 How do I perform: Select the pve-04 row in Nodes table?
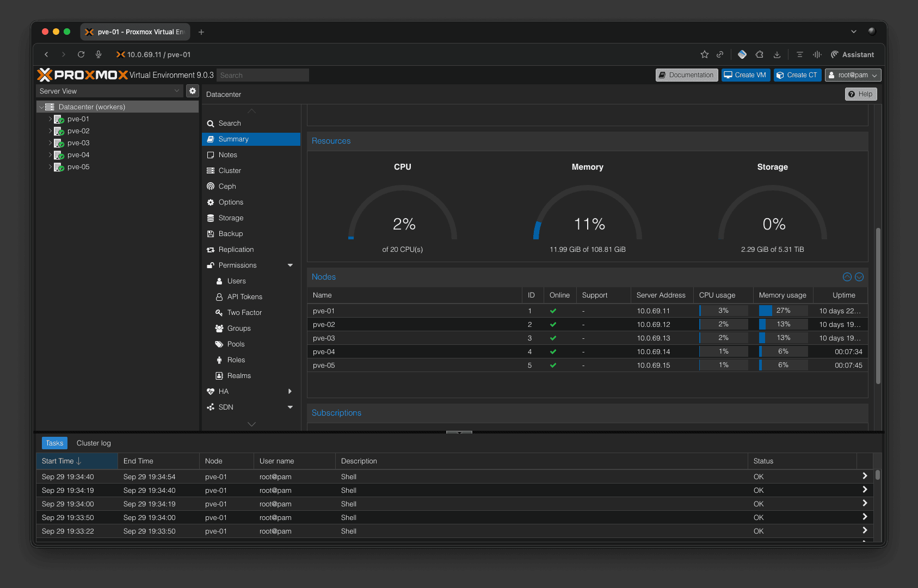(587, 351)
